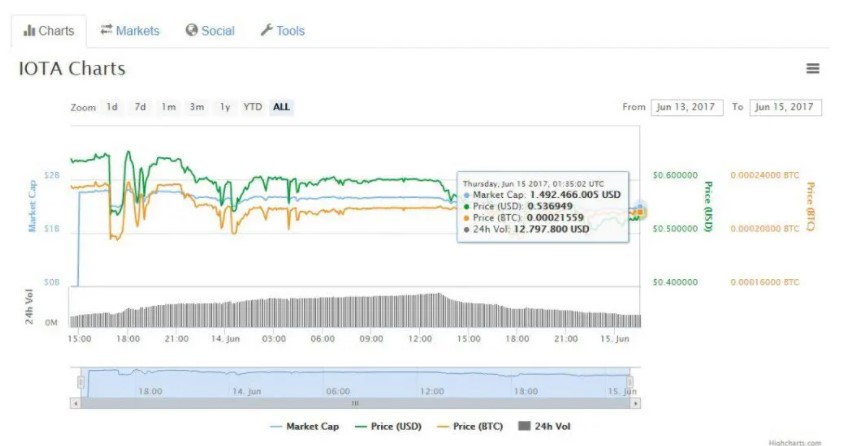Click the tooltip Market Cap value 1.492.466.005 USD
854x446 pixels.
point(575,195)
